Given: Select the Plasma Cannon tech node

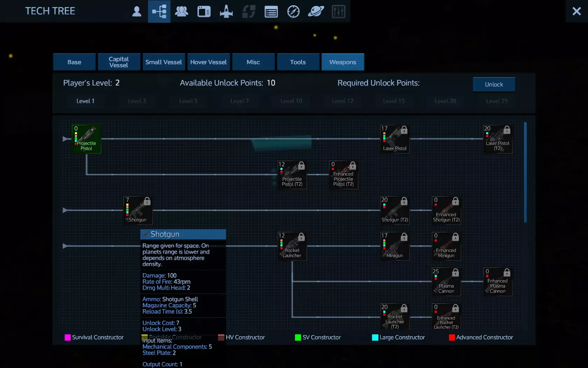Looking at the screenshot, I should 446,282.
